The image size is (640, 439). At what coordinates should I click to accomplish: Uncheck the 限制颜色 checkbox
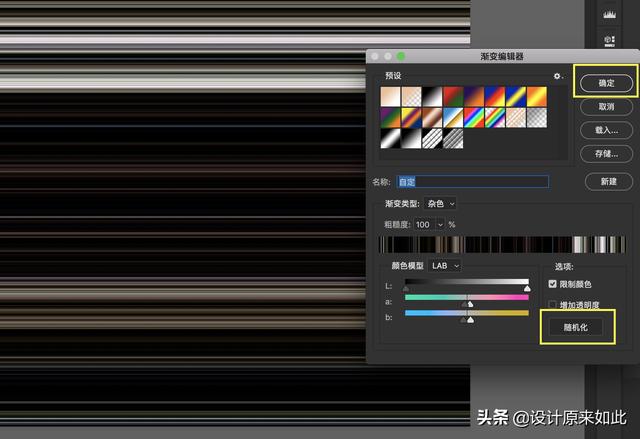pos(552,284)
